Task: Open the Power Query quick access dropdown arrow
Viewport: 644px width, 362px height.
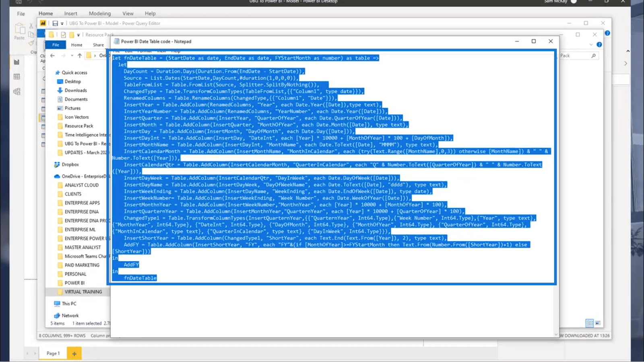Action: (62, 24)
